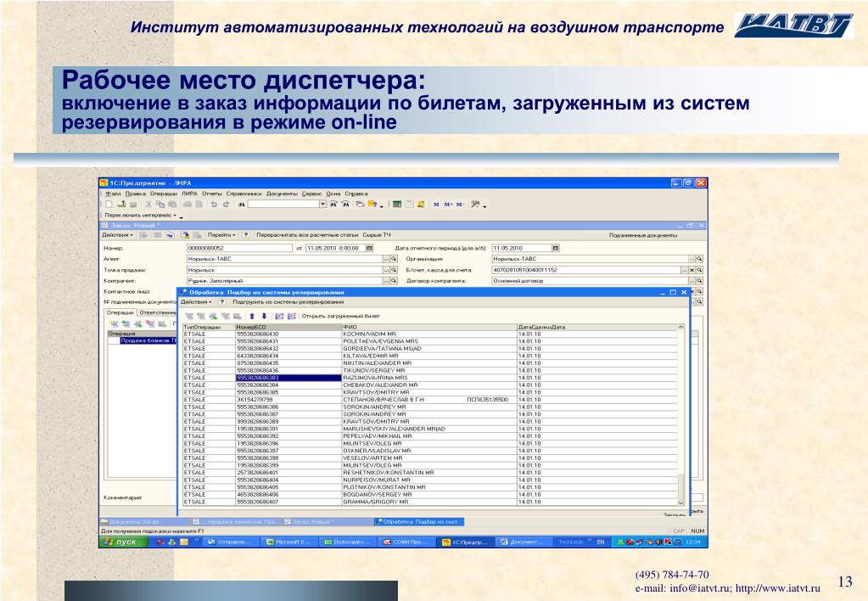Click move down blue arrow icon

264,317
